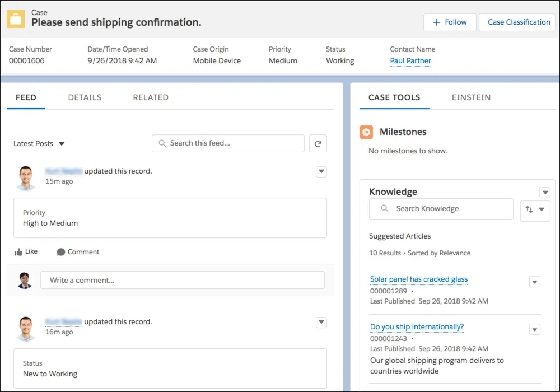Click article number 000001243
The width and height of the screenshot is (560, 392).
[x=388, y=338]
